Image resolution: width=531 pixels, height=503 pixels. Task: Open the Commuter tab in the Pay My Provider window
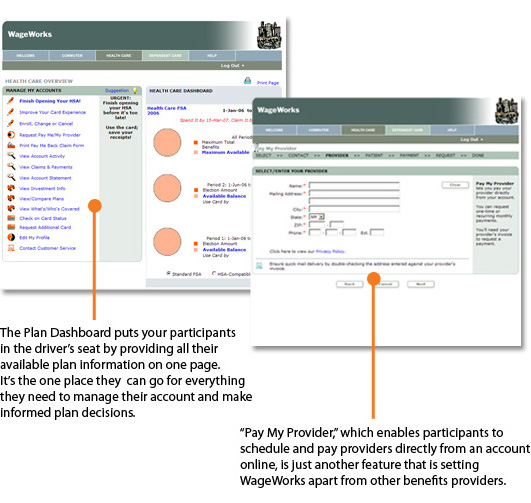[x=319, y=130]
